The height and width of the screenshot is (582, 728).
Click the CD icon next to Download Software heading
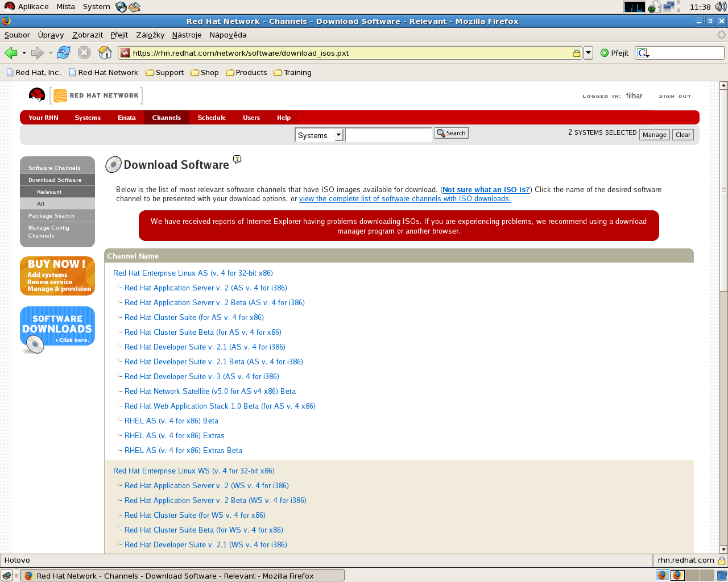114,165
